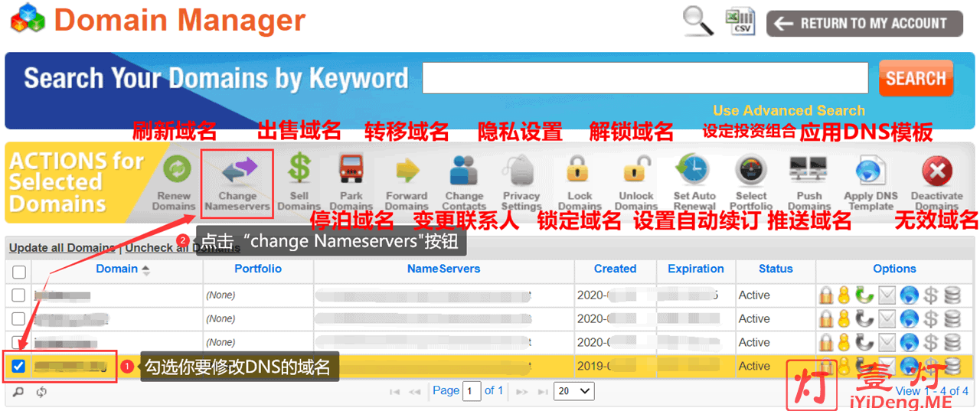
Task: Open the contact person icon in first domain row
Action: click(x=844, y=295)
